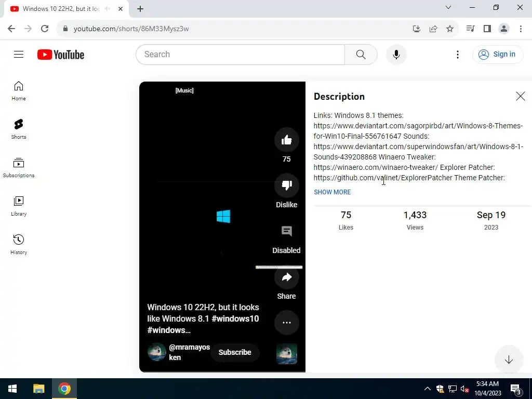The width and height of the screenshot is (532, 399).
Task: Open more actions ellipsis on short
Action: point(286,322)
